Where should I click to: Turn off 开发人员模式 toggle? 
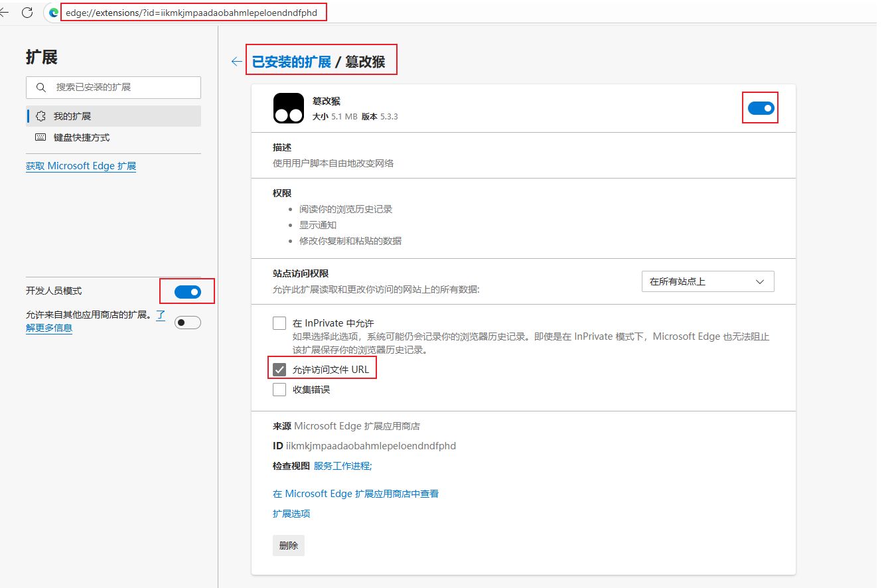[x=187, y=291]
